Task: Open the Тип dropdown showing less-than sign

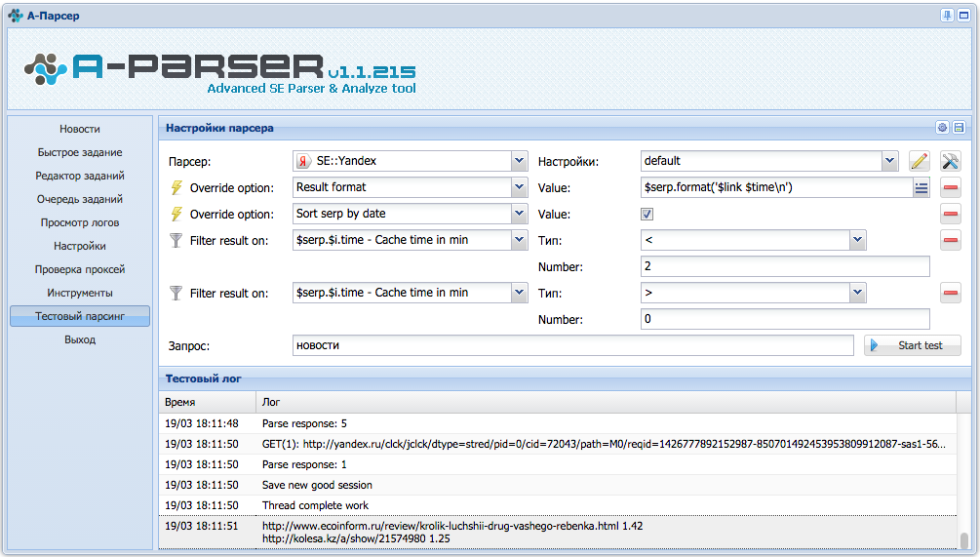Action: click(857, 239)
